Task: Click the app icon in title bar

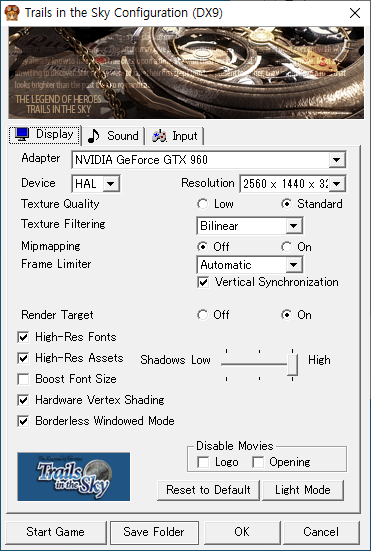Action: pyautogui.click(x=12, y=13)
